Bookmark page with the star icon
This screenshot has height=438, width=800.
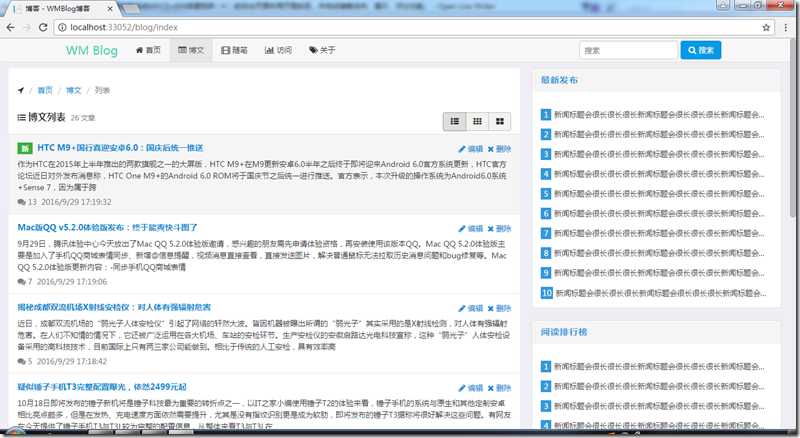click(766, 28)
